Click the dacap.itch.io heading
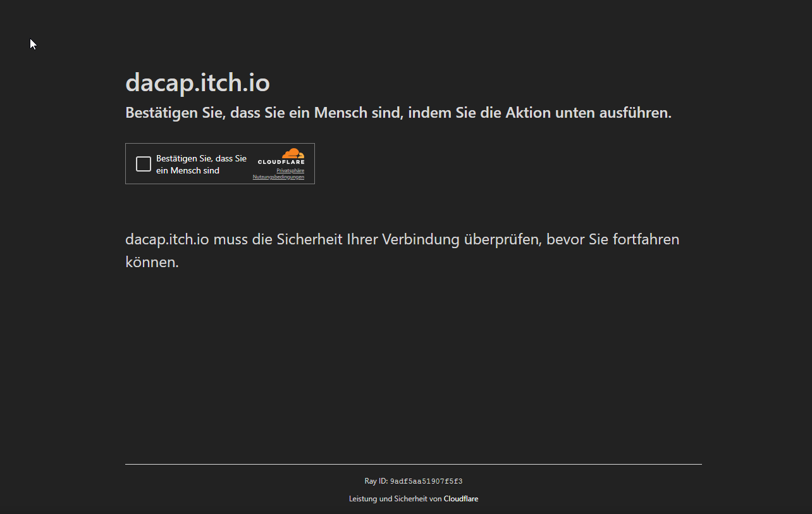 pyautogui.click(x=197, y=82)
